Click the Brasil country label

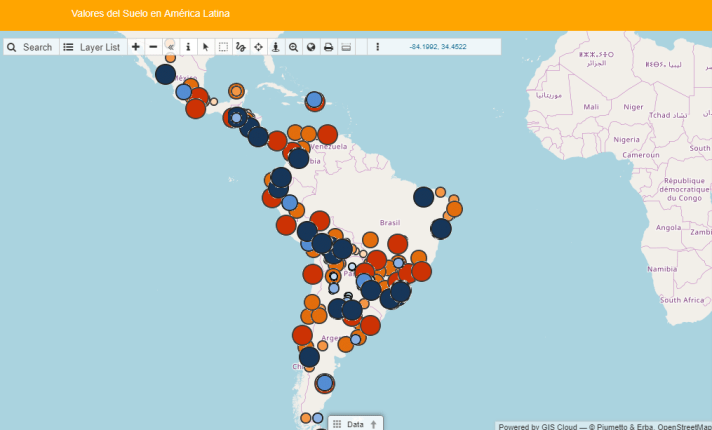click(390, 222)
